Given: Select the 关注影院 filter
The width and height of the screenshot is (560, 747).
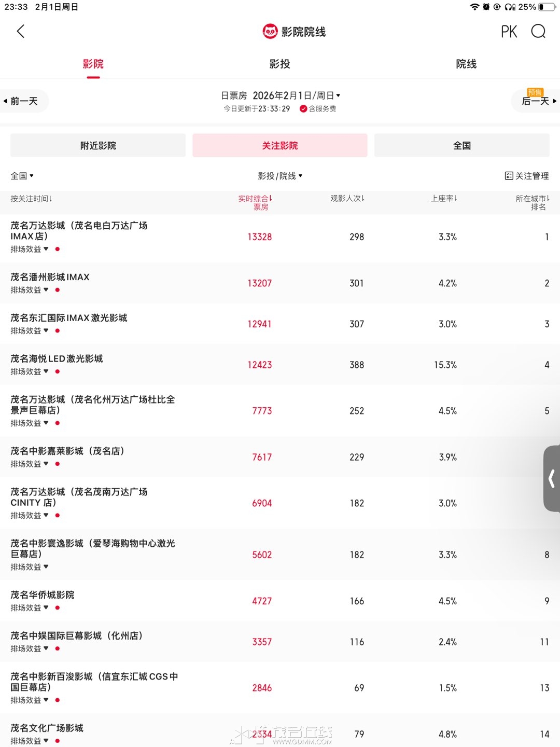Looking at the screenshot, I should [x=279, y=146].
